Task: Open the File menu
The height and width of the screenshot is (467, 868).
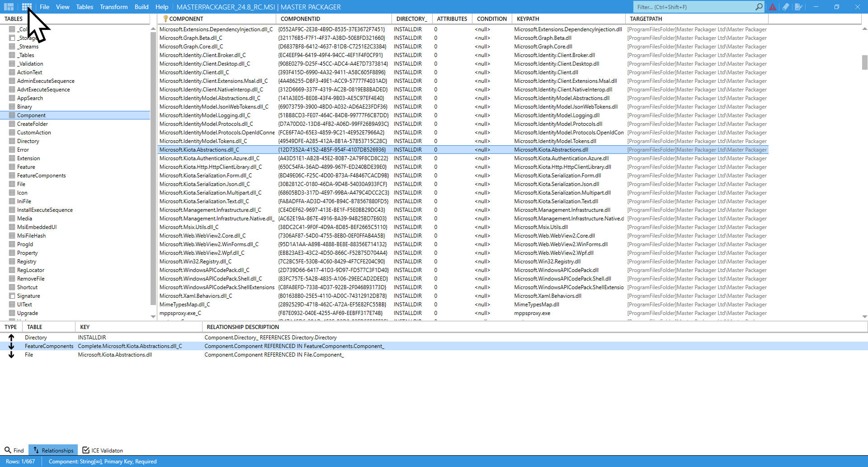Action: (44, 7)
